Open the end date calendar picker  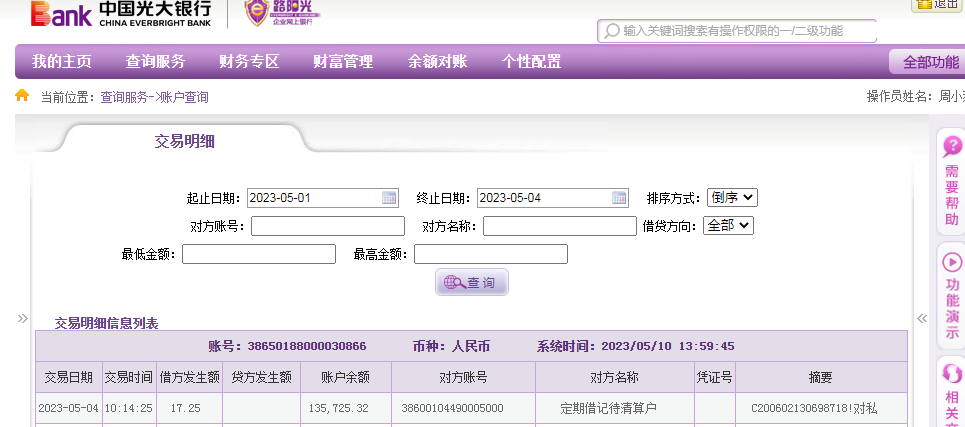point(619,198)
